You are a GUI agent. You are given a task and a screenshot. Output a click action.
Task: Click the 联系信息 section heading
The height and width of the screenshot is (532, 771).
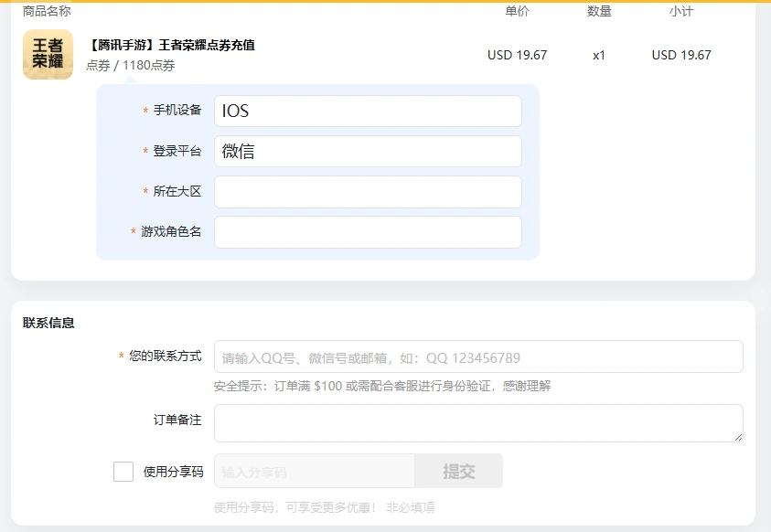[48, 323]
